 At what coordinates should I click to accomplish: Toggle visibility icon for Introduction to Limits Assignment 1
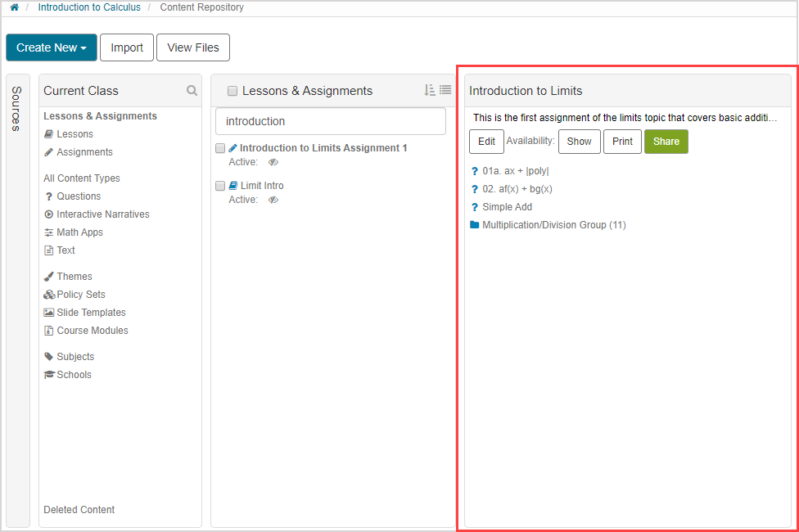click(273, 162)
